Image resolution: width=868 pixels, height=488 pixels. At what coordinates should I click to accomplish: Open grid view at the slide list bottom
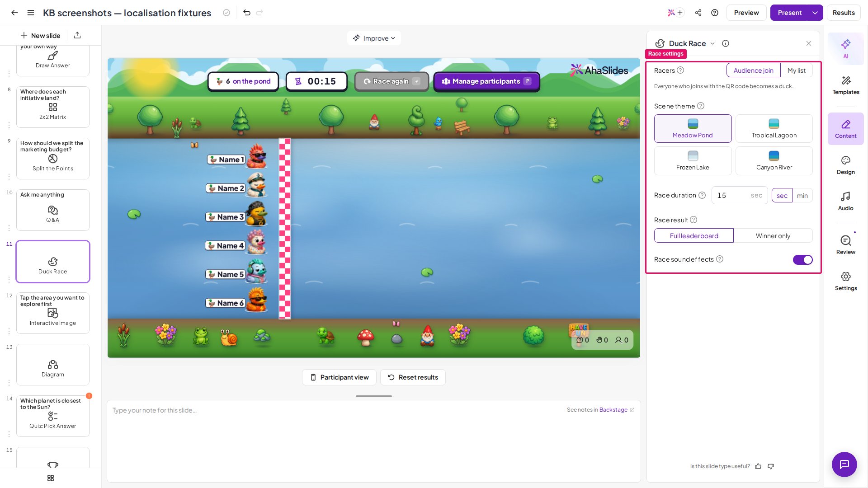(51, 478)
